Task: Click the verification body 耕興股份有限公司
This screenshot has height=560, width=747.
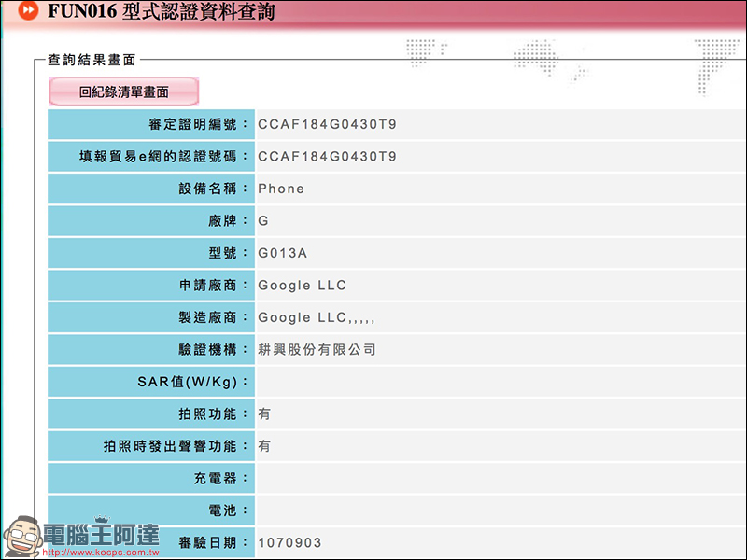Action: pos(317,349)
